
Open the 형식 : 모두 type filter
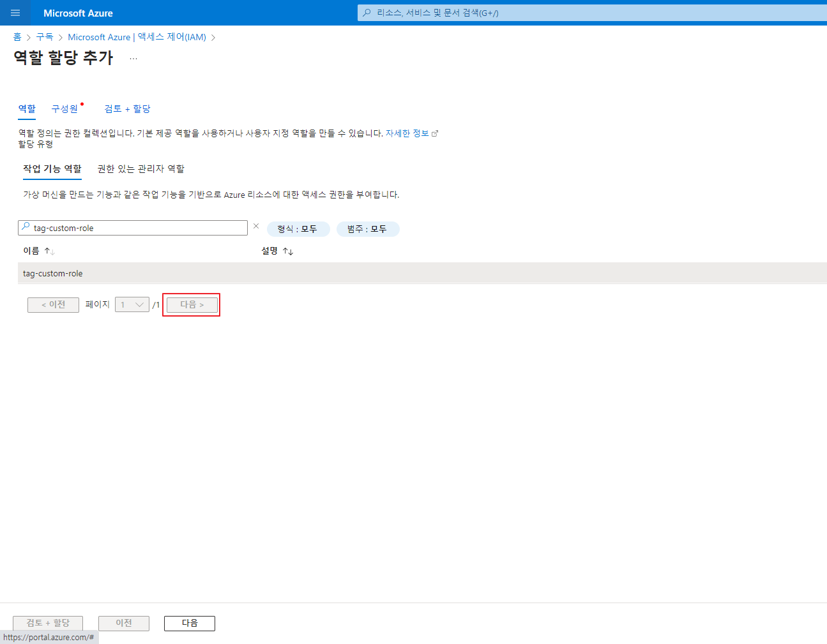pos(298,229)
